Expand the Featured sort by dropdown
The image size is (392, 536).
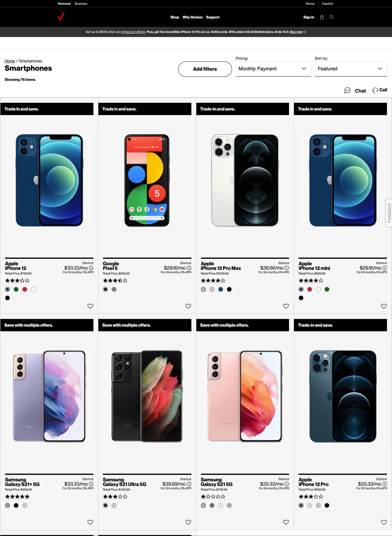351,69
